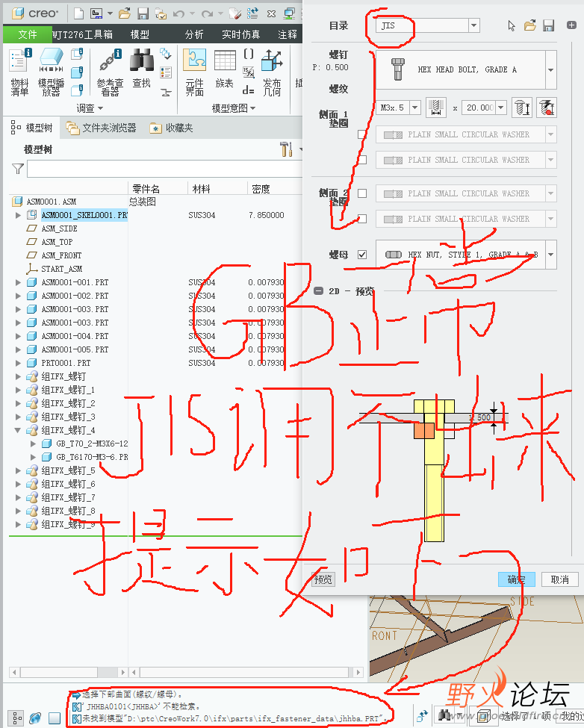Expand the 模型意图 ribbon group menu
The image size is (584, 728).
pos(234,108)
